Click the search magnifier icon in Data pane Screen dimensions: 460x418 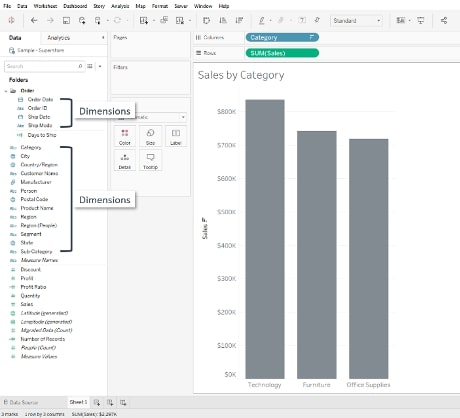(80, 66)
